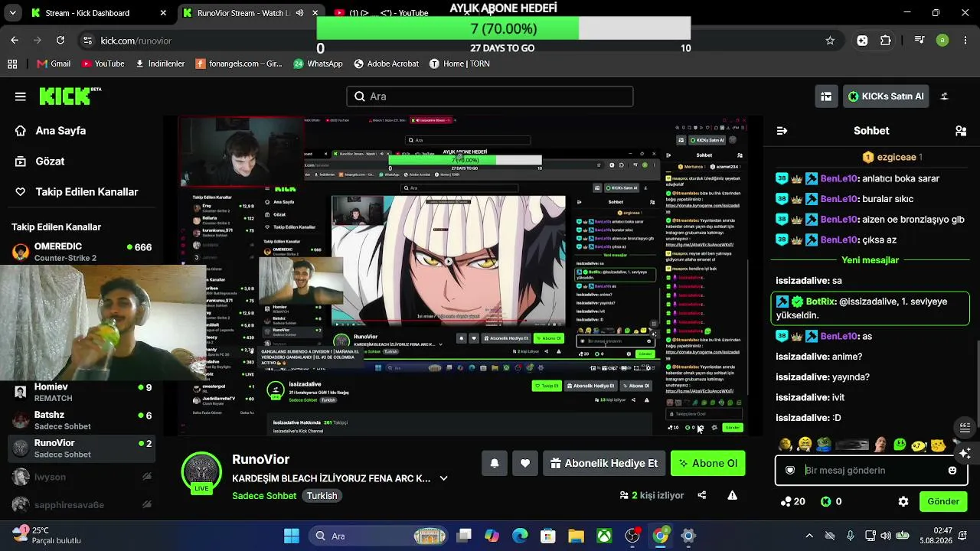Open the Homiev channel in the sidebar
The image size is (980, 551).
(x=82, y=392)
